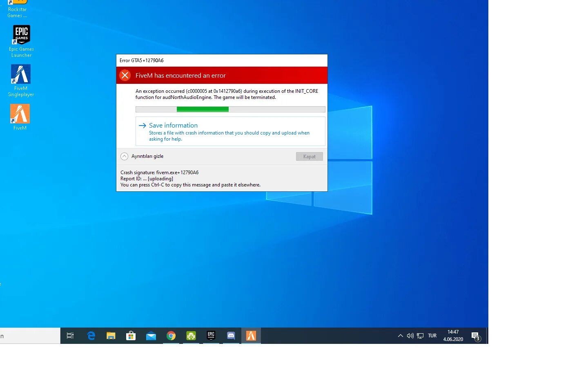
Task: Switch to the green Android app on taskbar
Action: [191, 336]
